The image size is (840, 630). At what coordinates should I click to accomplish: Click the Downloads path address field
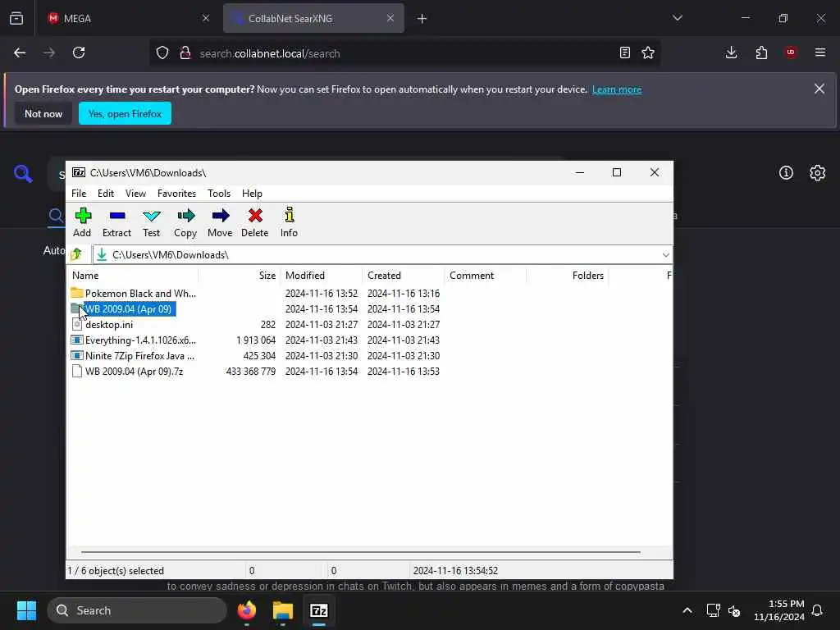point(377,255)
